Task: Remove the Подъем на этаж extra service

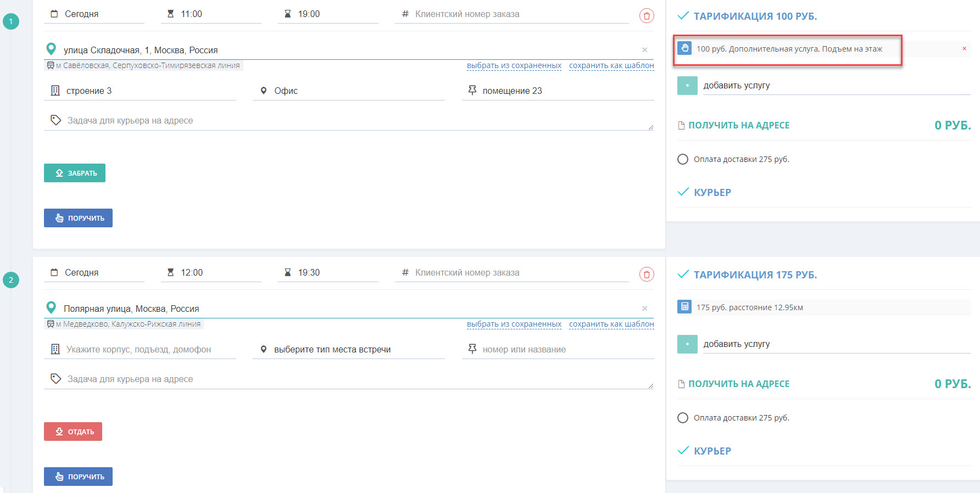Action: coord(964,48)
